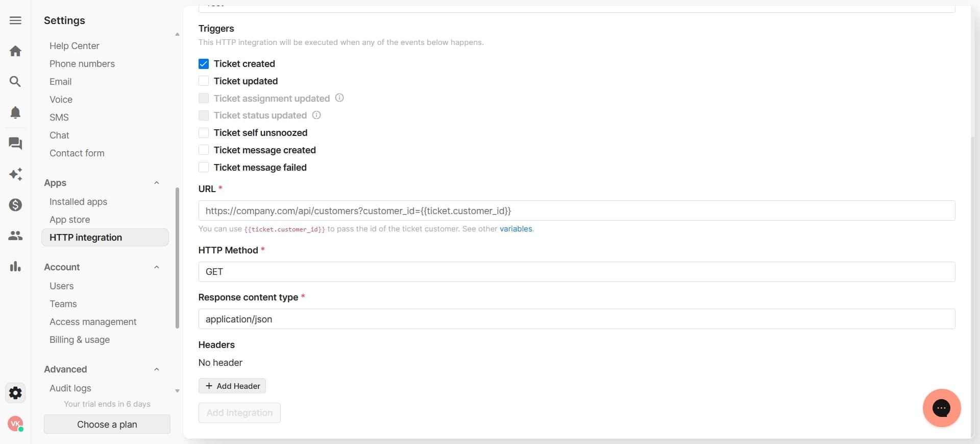Click the AI sparkles sidebar icon

click(15, 174)
